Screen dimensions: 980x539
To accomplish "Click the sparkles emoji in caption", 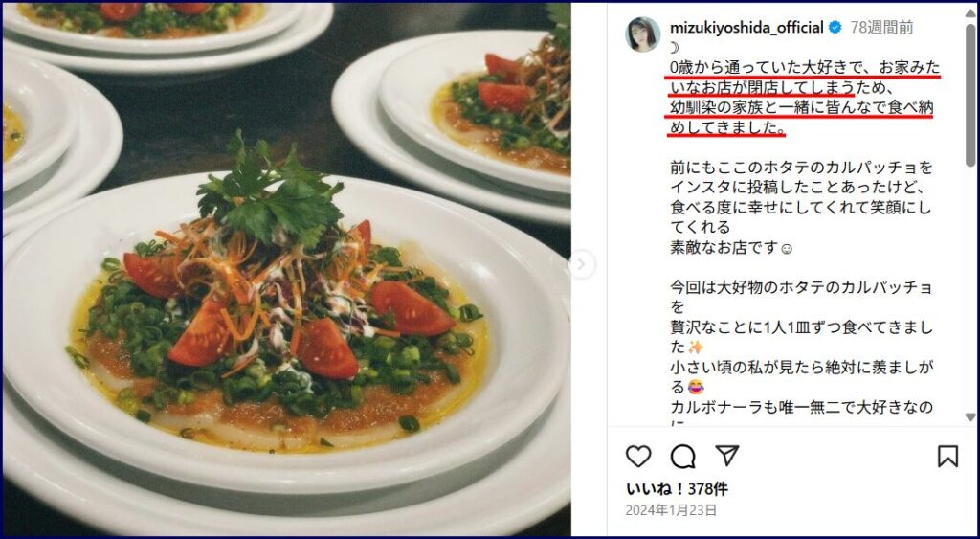I will coord(695,348).
